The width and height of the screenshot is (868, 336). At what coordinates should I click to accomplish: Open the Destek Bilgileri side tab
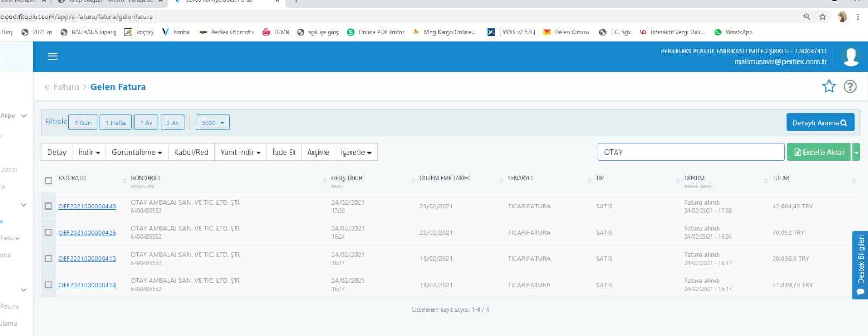[860, 265]
